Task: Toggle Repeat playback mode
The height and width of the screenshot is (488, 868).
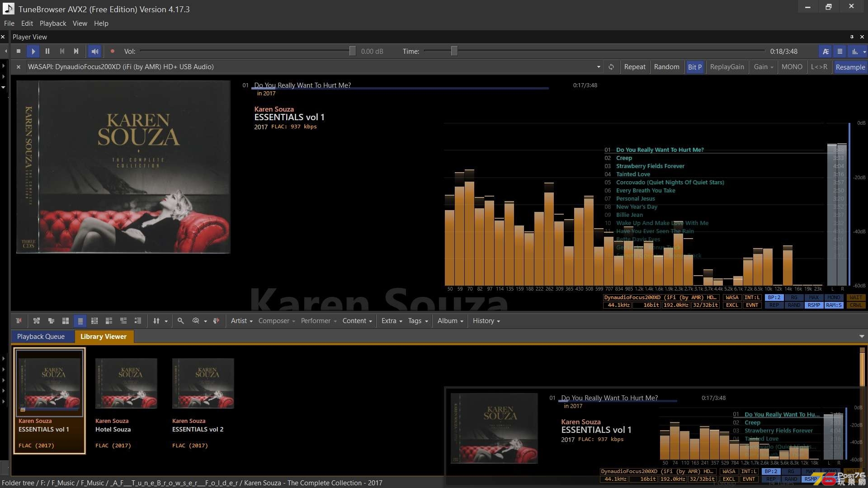Action: pos(635,67)
